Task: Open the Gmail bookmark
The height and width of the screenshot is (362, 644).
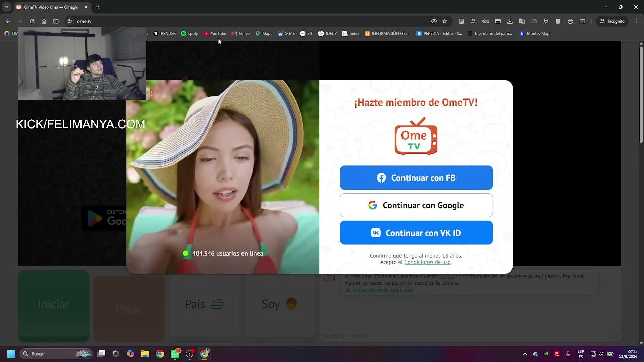Action: click(240, 34)
